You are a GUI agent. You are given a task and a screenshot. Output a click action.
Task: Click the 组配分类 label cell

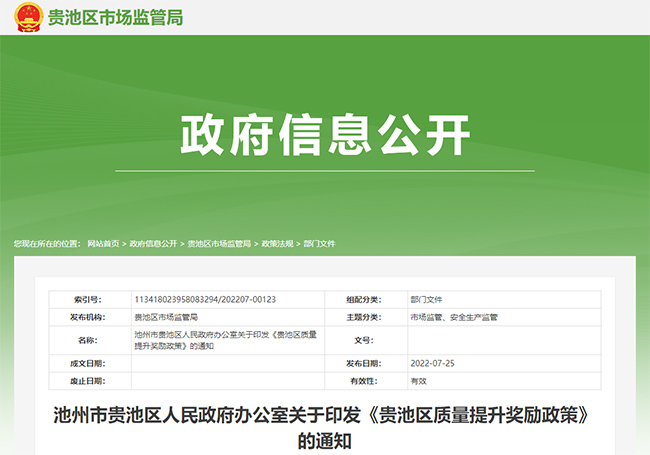point(366,300)
